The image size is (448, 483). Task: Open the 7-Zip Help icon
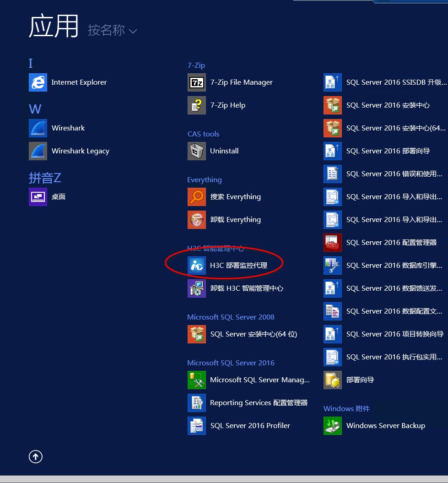click(x=197, y=105)
